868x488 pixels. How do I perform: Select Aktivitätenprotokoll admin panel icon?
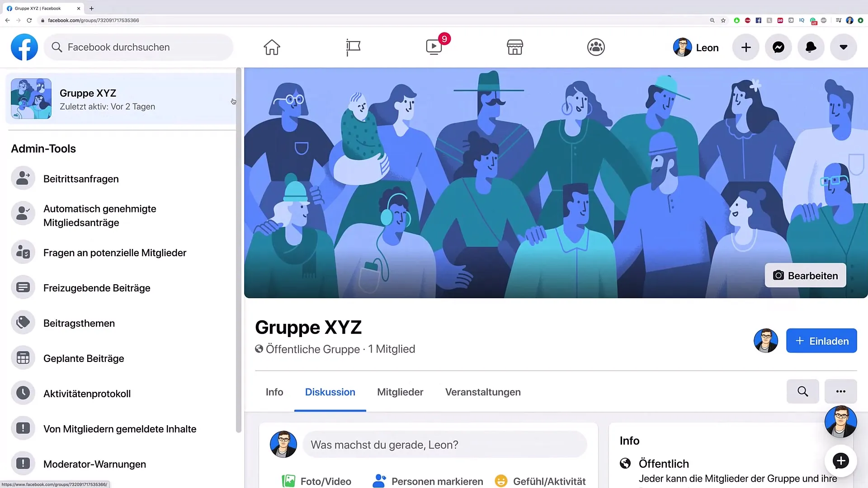pos(23,393)
